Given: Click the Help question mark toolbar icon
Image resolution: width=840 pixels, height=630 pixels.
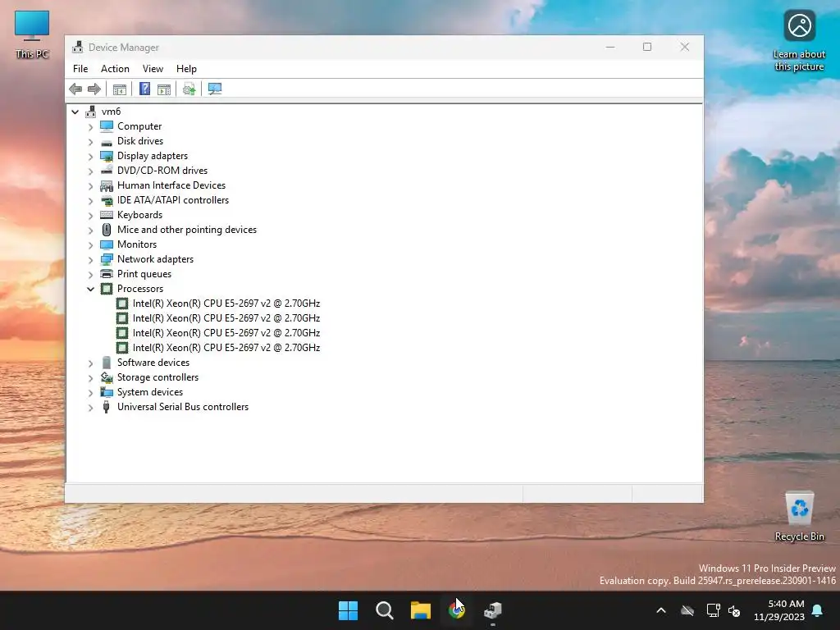Looking at the screenshot, I should tap(144, 89).
